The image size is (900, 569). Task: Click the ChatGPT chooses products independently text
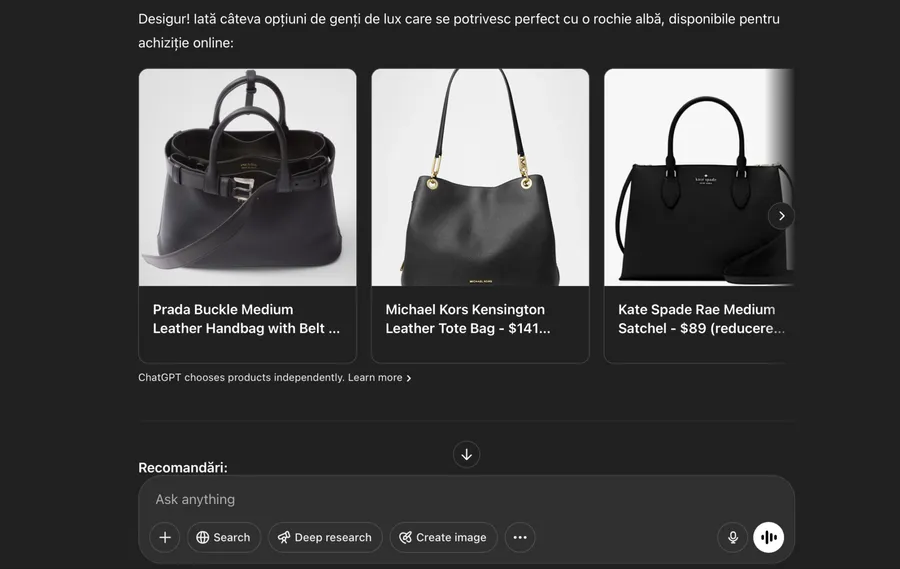(241, 378)
